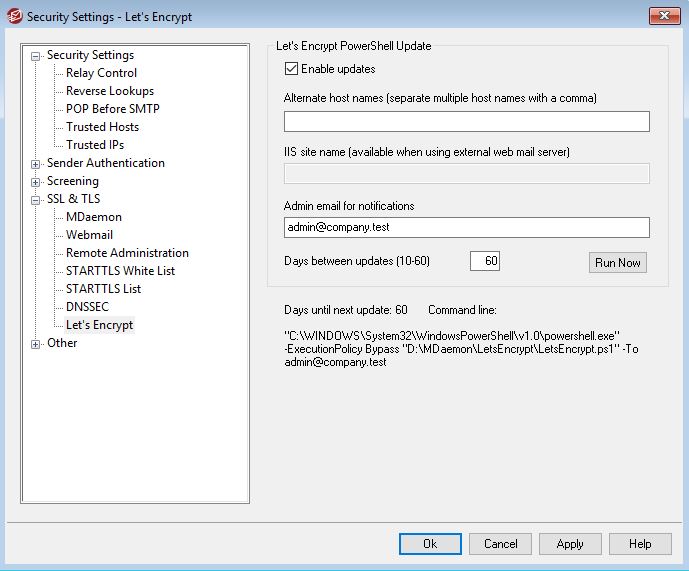
Task: Select Other in the tree
Action: pyautogui.click(x=62, y=343)
